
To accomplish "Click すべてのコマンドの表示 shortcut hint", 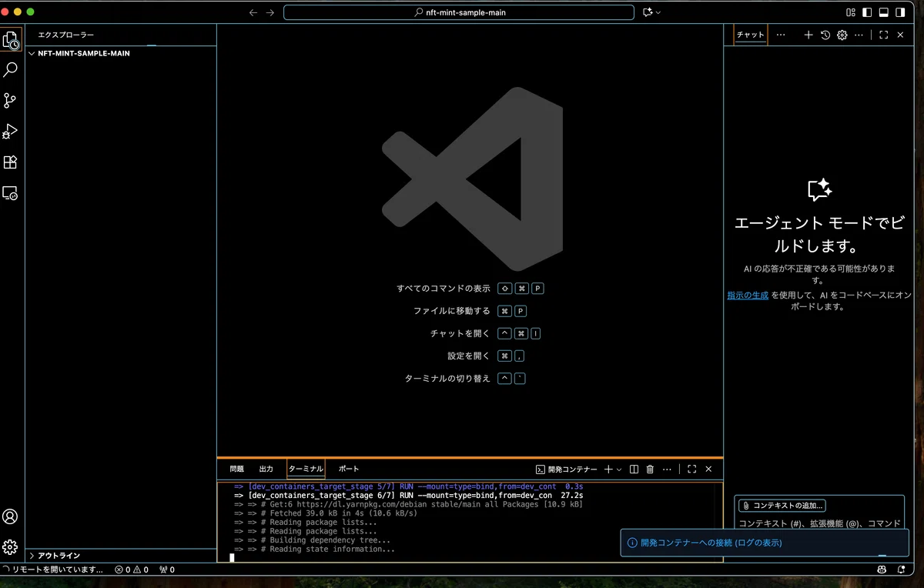I will (444, 289).
